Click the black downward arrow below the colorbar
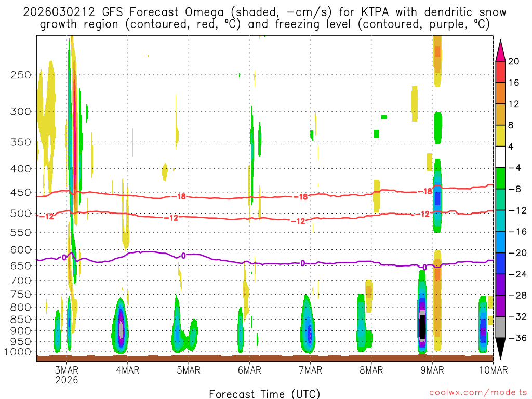This screenshot has height=399, width=532. click(x=501, y=349)
